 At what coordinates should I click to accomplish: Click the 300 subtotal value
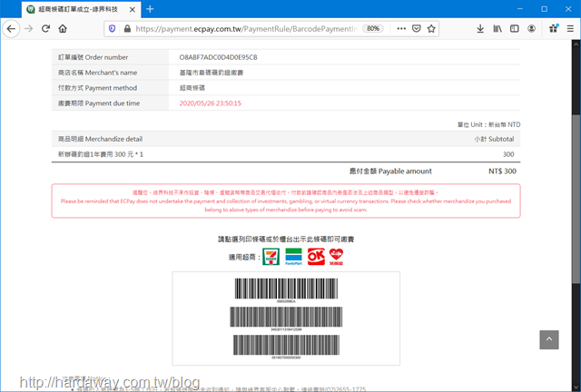click(508, 154)
